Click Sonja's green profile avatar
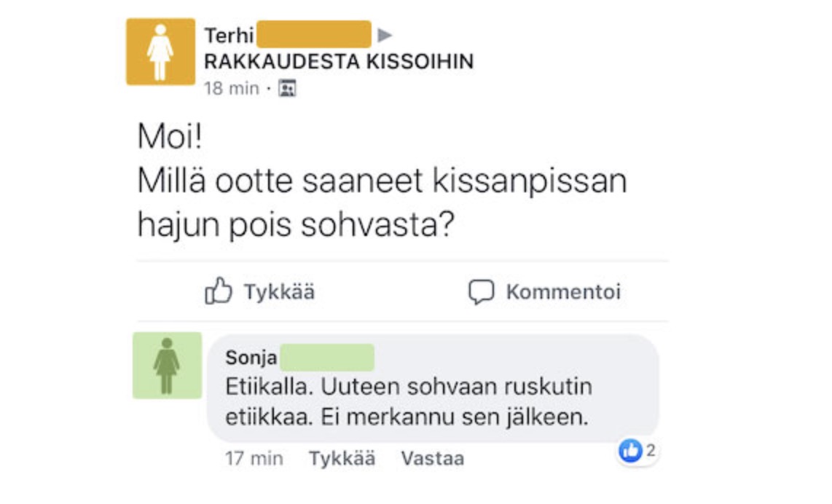Viewport: 832px width, 504px height. (x=167, y=365)
